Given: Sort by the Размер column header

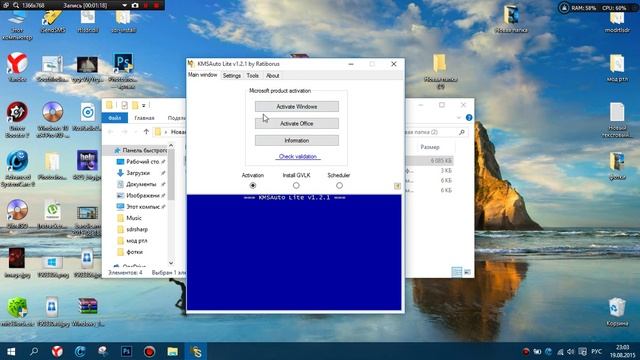Looking at the screenshot, I should [x=430, y=147].
